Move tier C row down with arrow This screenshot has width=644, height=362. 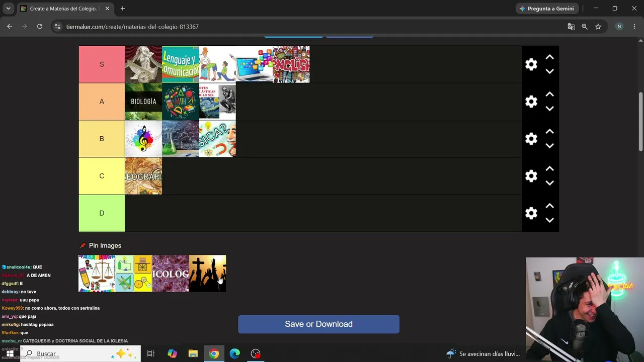[550, 183]
